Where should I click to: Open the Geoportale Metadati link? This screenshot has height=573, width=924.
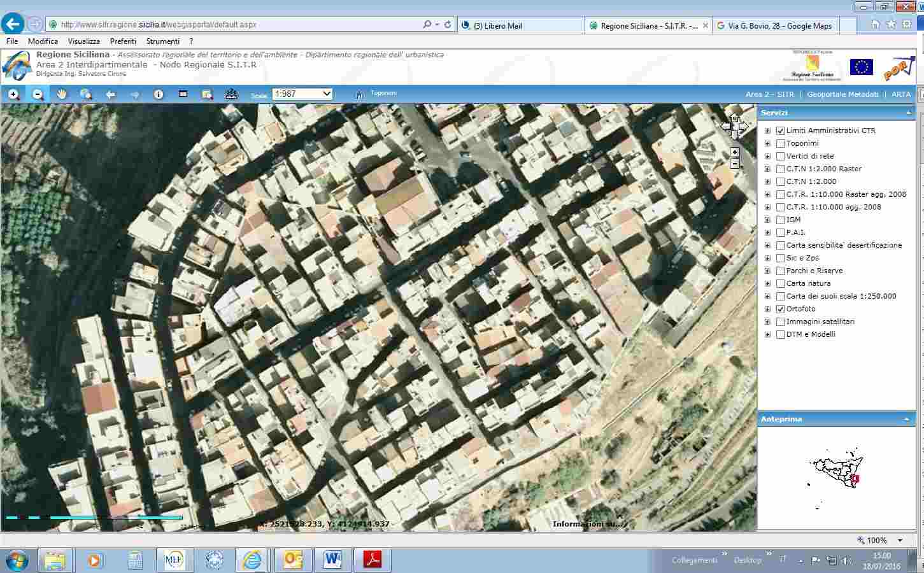pyautogui.click(x=842, y=94)
